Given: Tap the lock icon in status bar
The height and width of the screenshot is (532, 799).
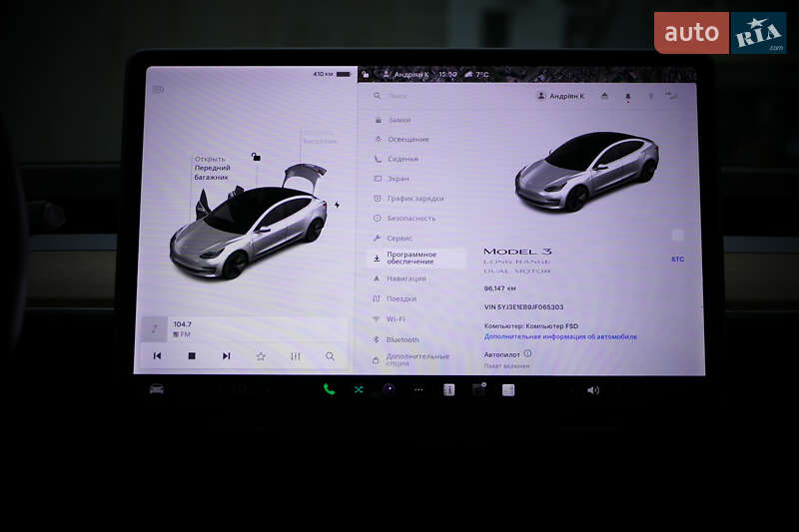Looking at the screenshot, I should click(x=366, y=74).
